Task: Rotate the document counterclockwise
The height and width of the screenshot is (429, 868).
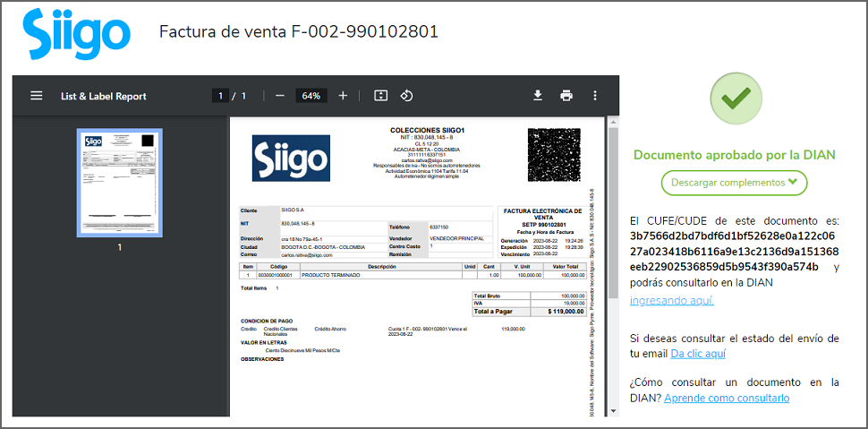Action: click(406, 96)
